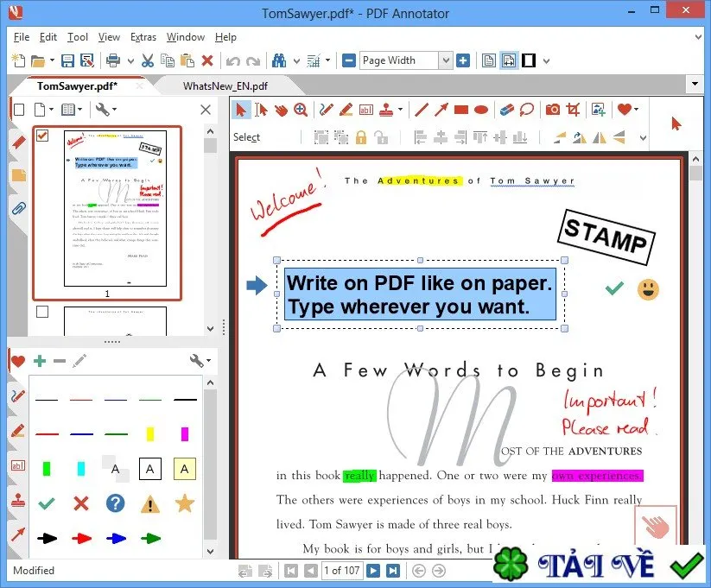Lock the selected annotation
711x588 pixels.
(361, 137)
